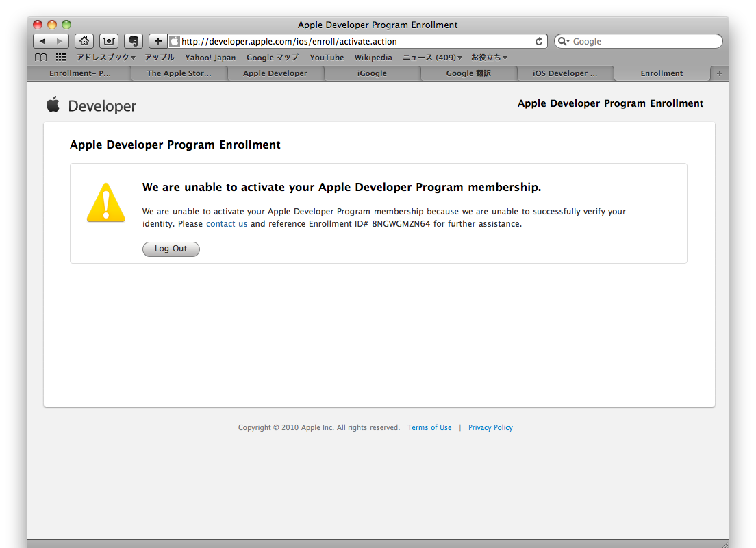The image size is (756, 548).
Task: Switch to The Apple Store tab
Action: 179,73
